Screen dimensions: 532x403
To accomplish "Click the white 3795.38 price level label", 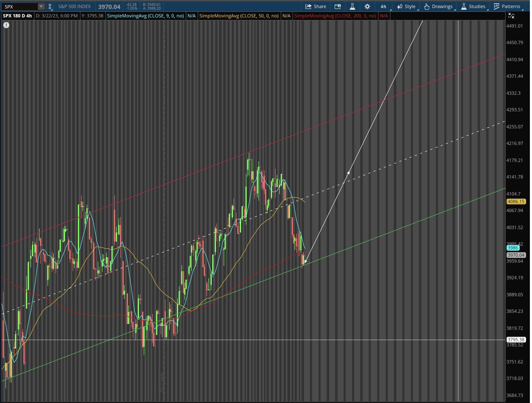I will coord(516,340).
